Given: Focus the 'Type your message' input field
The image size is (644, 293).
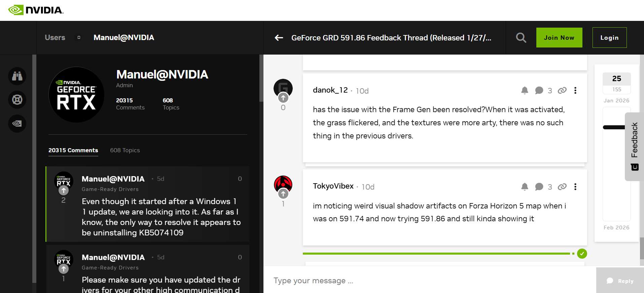Looking at the screenshot, I should pos(430,281).
